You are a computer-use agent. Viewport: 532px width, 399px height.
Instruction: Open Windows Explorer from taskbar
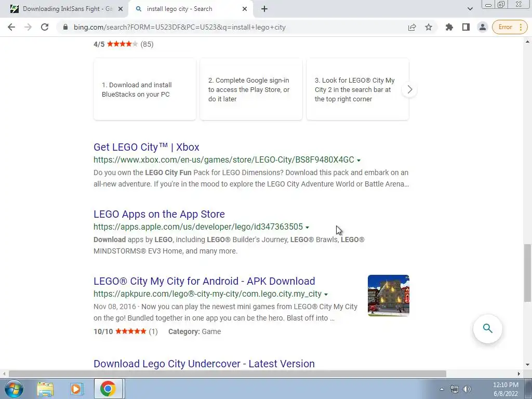(45, 389)
